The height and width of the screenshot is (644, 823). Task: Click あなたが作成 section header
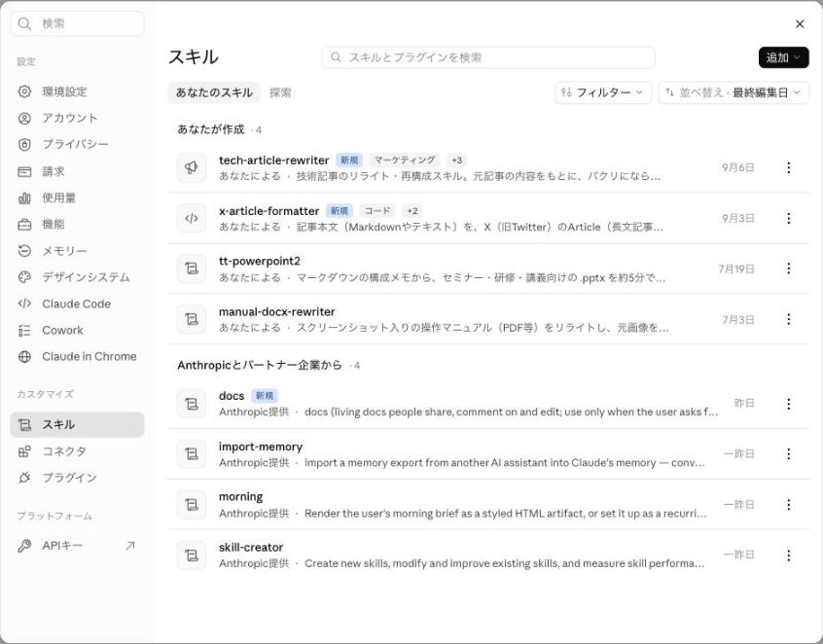click(210, 129)
